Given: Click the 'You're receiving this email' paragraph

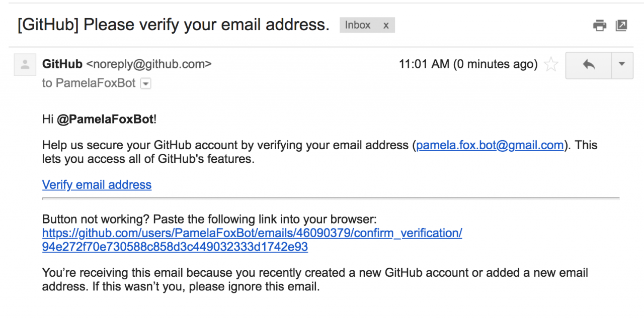Looking at the screenshot, I should coord(315,280).
